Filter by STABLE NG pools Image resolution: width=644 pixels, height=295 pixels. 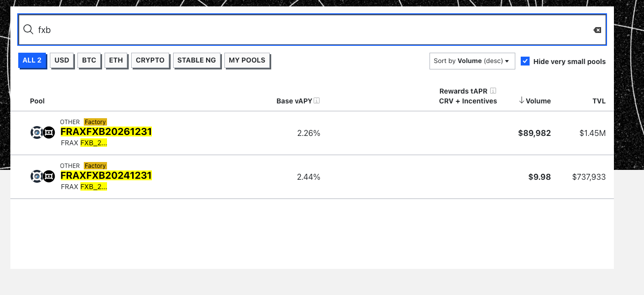point(197,60)
